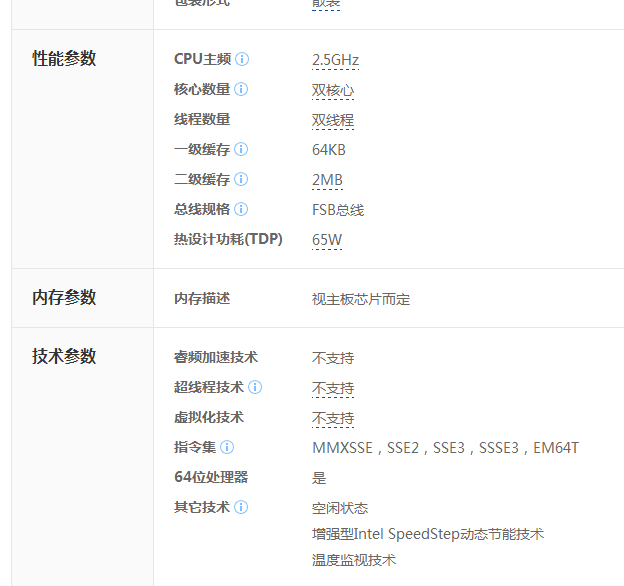Click the 空闲状态 text

[x=340, y=508]
